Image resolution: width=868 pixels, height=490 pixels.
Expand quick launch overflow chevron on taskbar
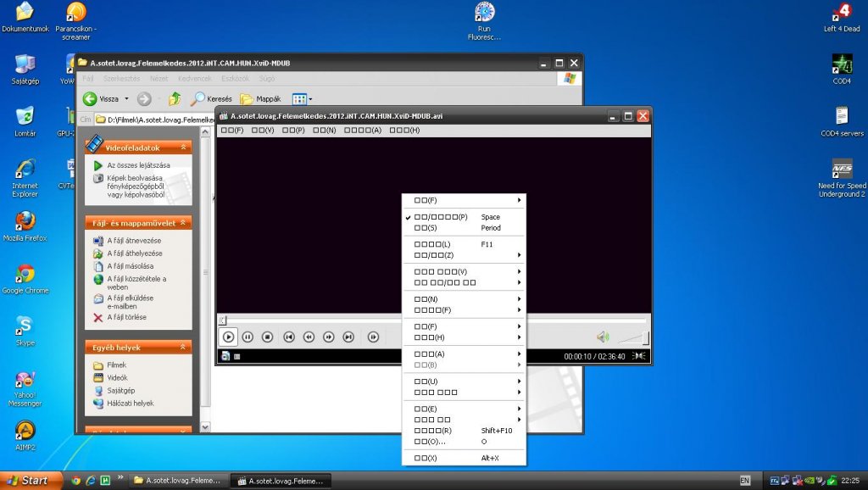[x=120, y=476]
